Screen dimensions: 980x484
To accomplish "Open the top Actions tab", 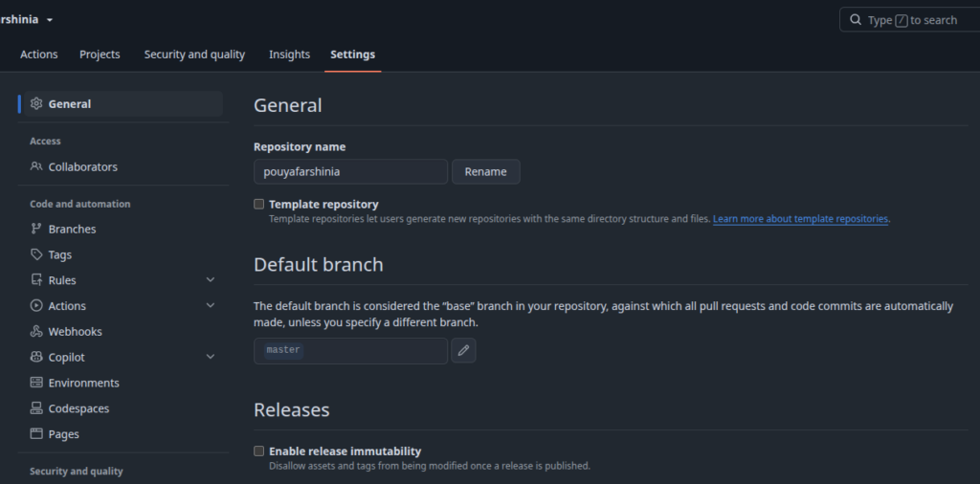I will [x=38, y=55].
